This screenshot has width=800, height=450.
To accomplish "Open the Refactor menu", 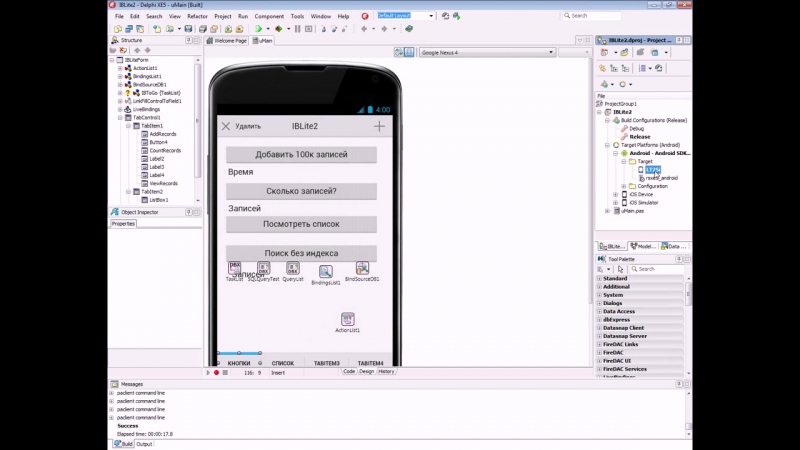I will [x=195, y=17].
